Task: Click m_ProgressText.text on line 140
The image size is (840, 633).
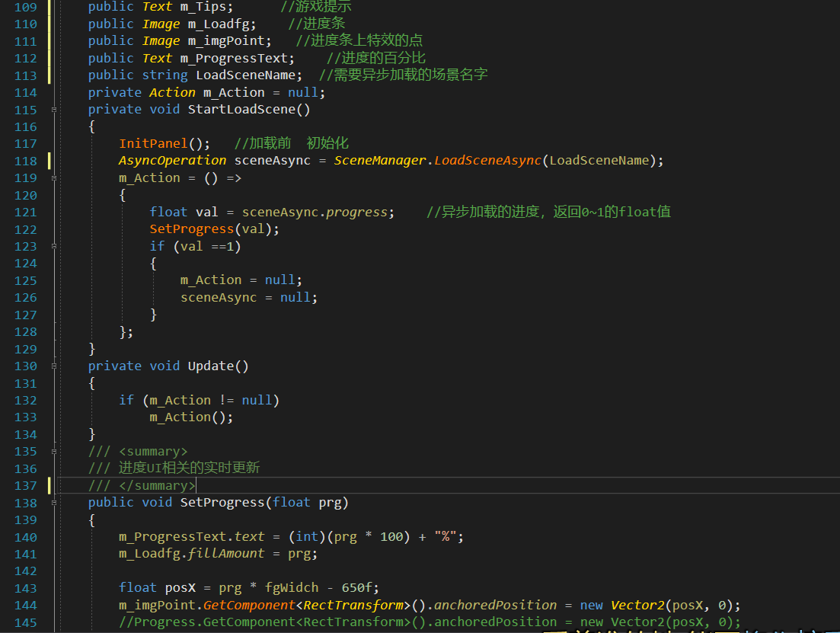Action: [191, 536]
